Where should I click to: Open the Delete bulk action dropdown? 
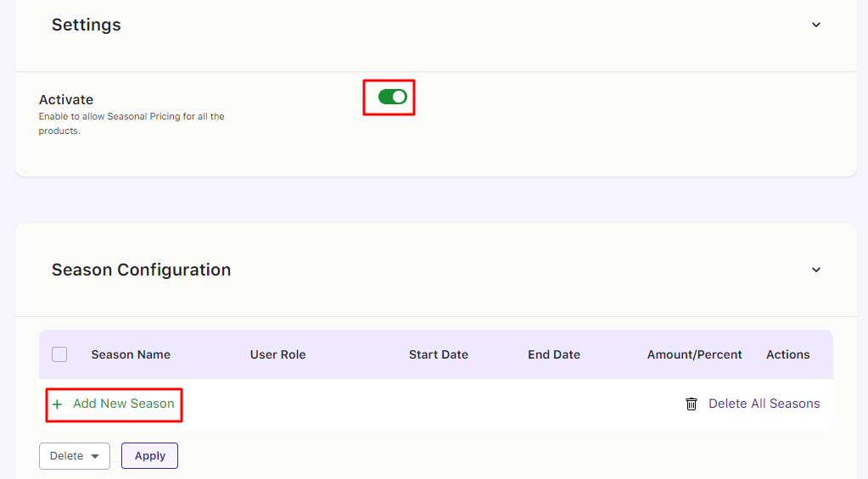[75, 456]
